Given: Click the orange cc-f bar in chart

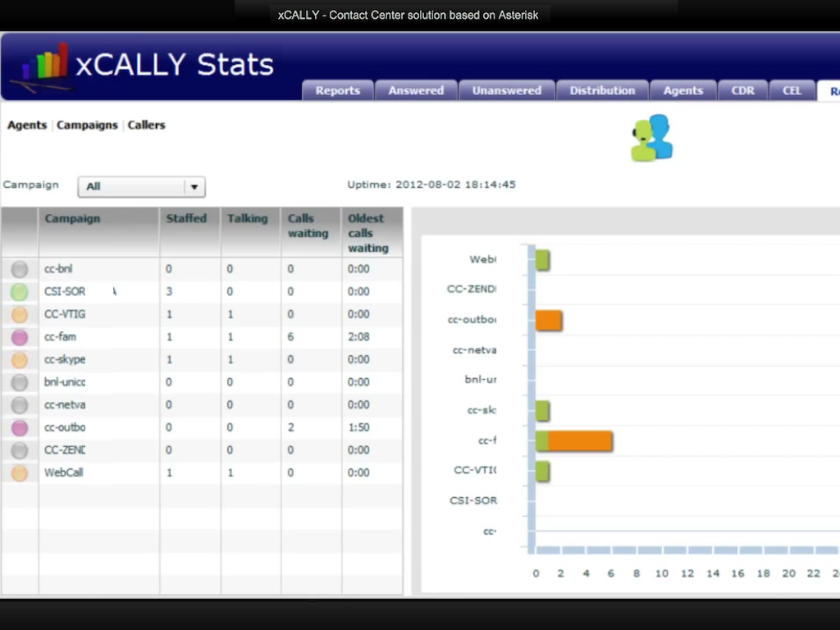Looking at the screenshot, I should (x=580, y=441).
